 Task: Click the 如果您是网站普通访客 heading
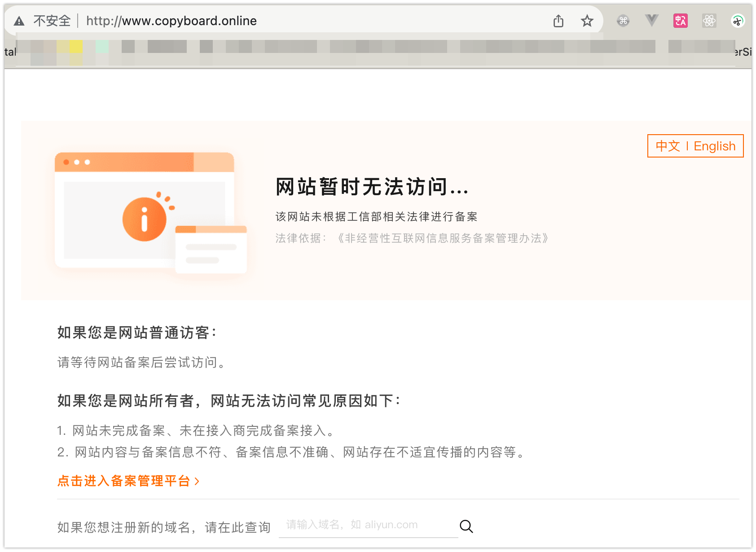pos(137,333)
